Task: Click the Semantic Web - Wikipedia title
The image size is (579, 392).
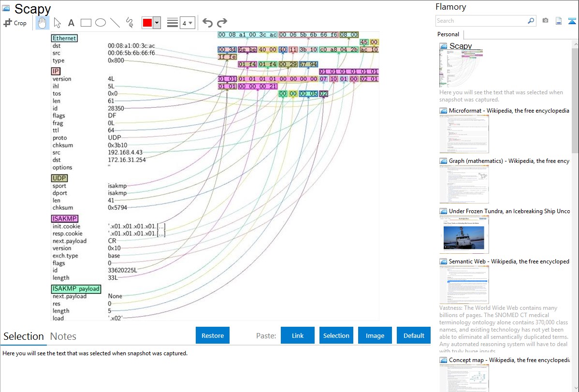Action: tap(509, 261)
